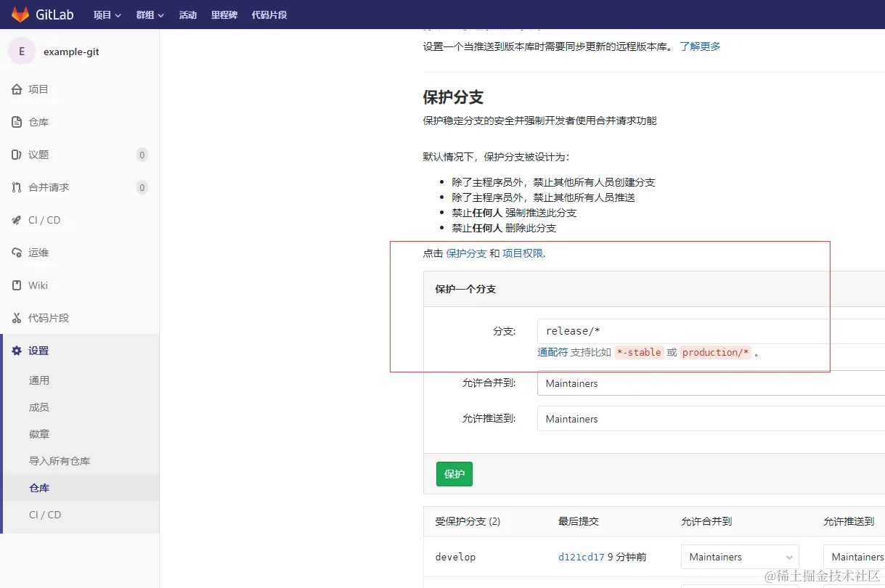The width and height of the screenshot is (885, 588).
Task: Click the example-git project avatar
Action: point(22,52)
